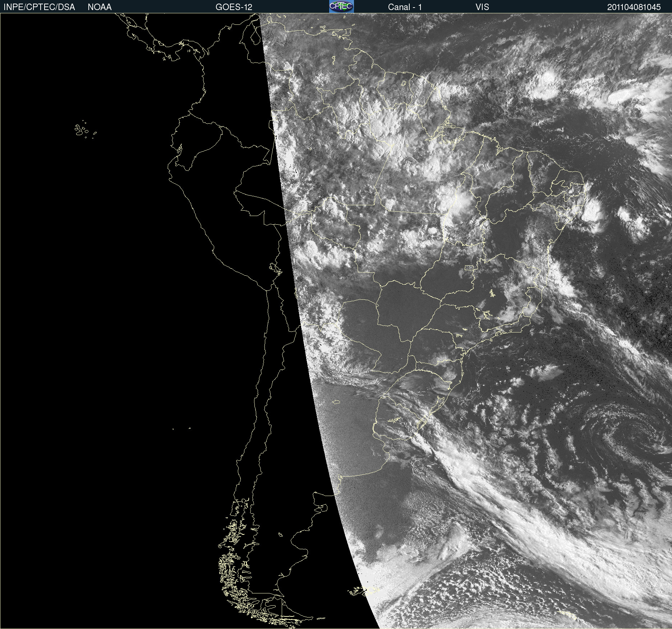Click the CPTEC logo in header
672x629 pixels.
point(341,6)
